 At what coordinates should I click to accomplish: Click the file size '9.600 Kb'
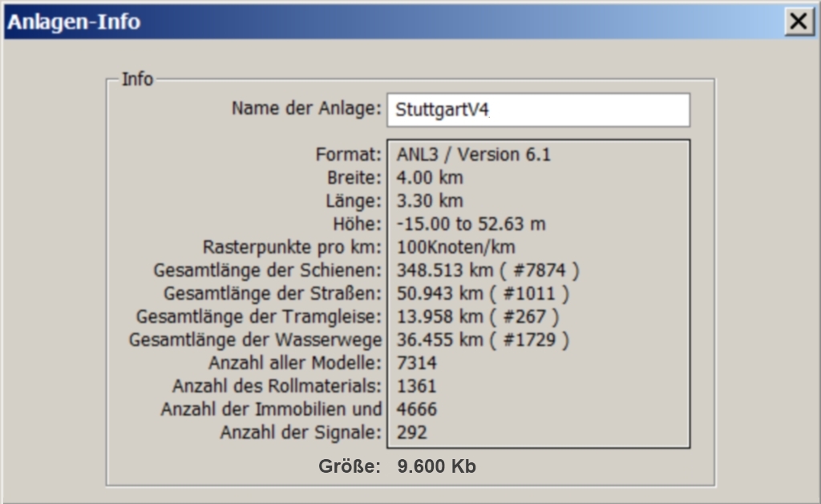[x=436, y=466]
